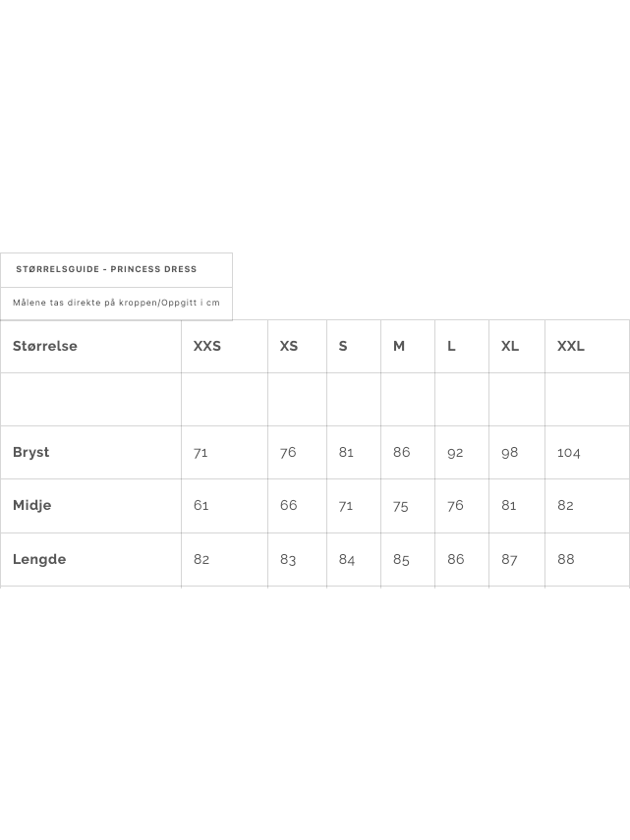Viewport: 630px width, 840px height.
Task: Select the Lengde value 83 for XS
Action: click(288, 559)
